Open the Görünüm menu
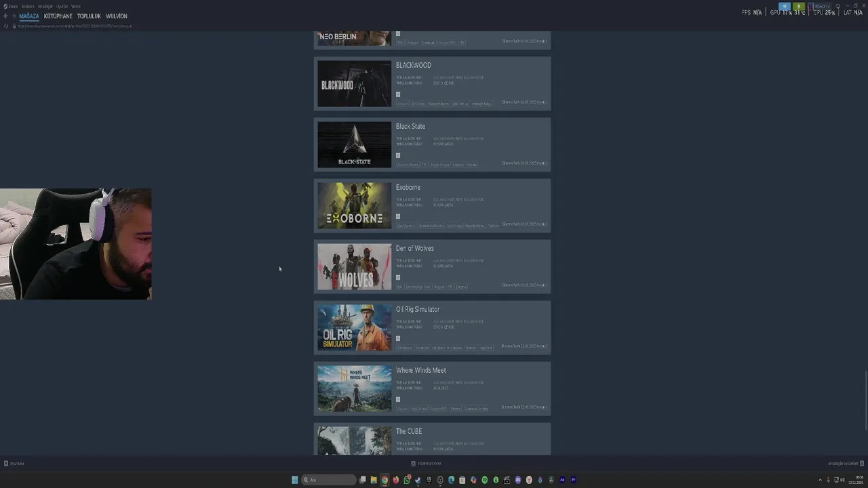This screenshot has width=868, height=488. pyautogui.click(x=28, y=6)
